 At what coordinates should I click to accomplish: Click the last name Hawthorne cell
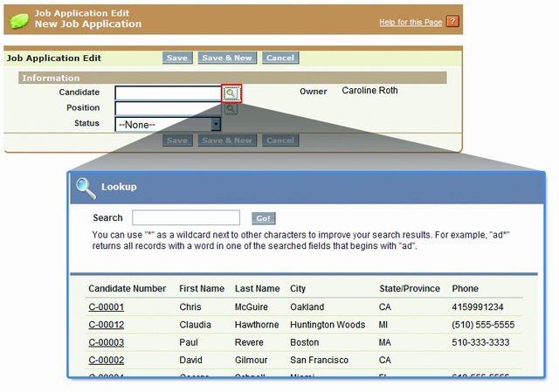coord(257,325)
